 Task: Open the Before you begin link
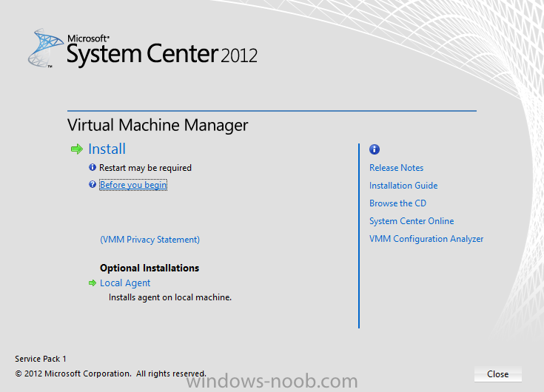pyautogui.click(x=133, y=185)
